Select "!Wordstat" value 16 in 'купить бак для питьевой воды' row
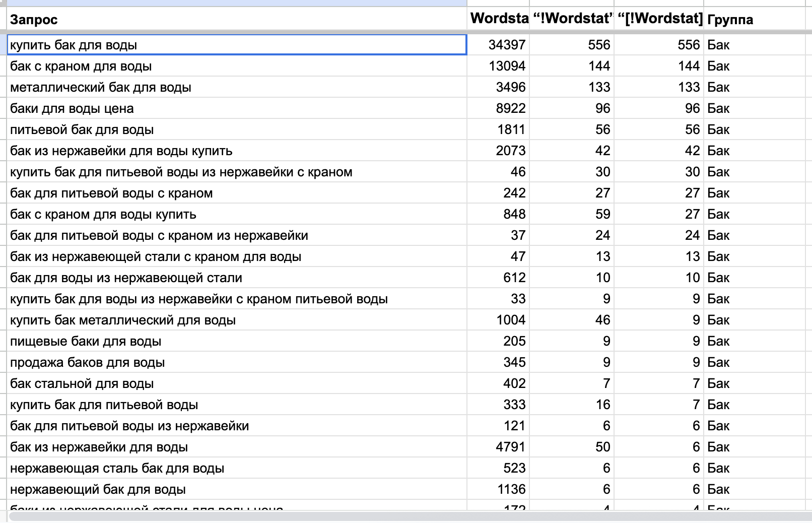The width and height of the screenshot is (812, 523). 572,405
